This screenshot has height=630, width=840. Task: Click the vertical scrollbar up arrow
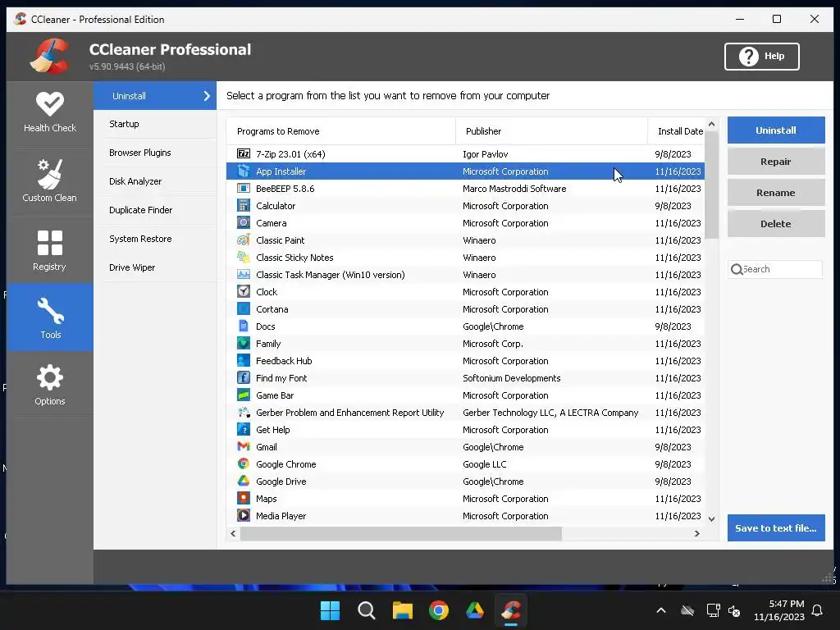(x=711, y=124)
